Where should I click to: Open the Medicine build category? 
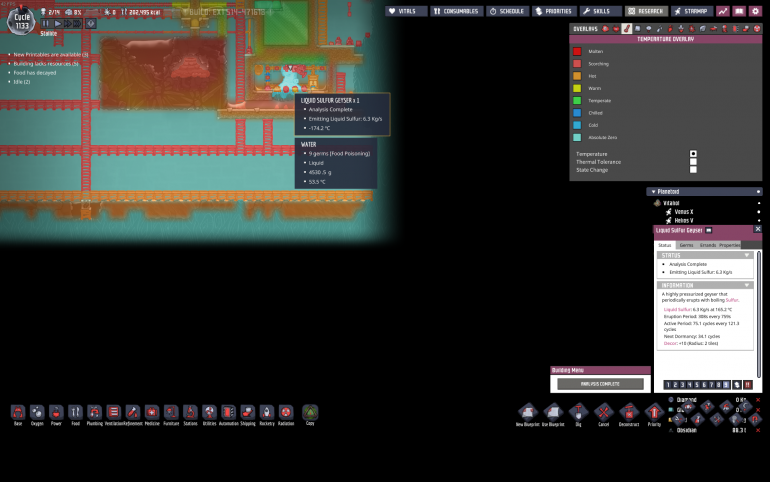[x=152, y=413]
